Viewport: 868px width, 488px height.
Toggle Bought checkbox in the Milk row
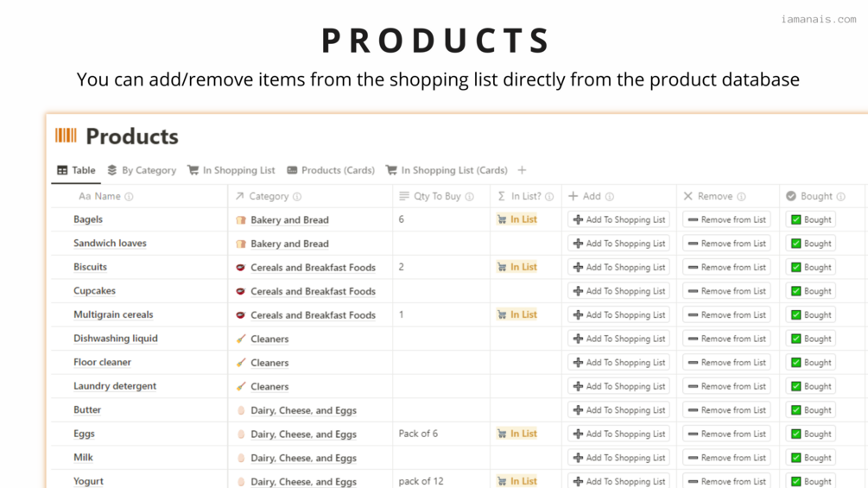pyautogui.click(x=796, y=458)
